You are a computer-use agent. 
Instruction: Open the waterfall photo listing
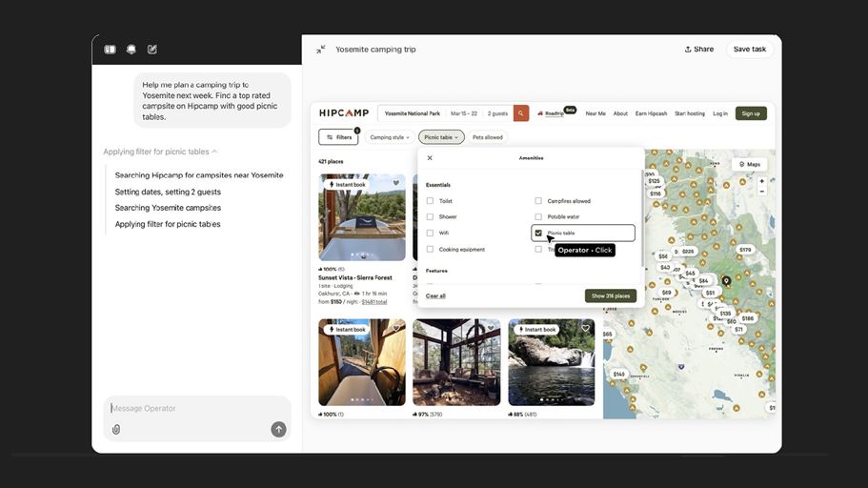(x=552, y=362)
